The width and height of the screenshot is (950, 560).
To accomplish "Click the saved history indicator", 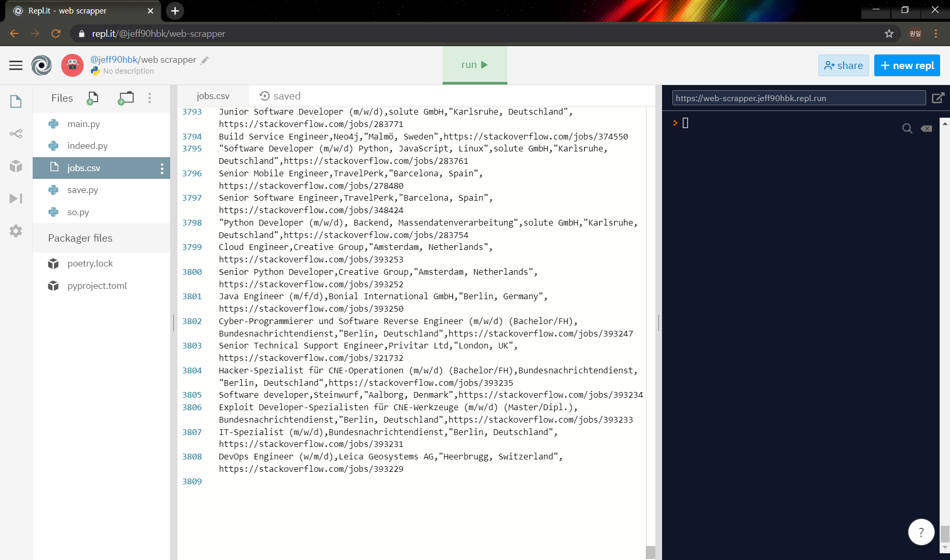I will coord(280,96).
